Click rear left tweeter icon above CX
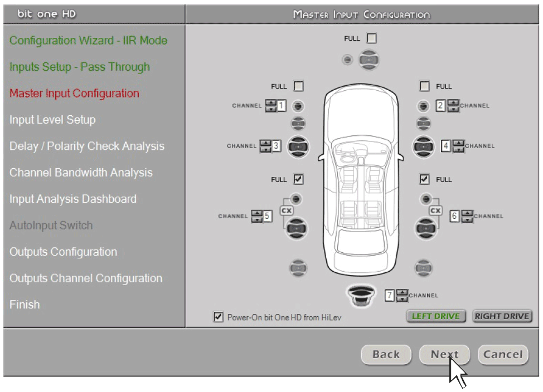Viewport: 543px width, 392px height. pos(295,199)
